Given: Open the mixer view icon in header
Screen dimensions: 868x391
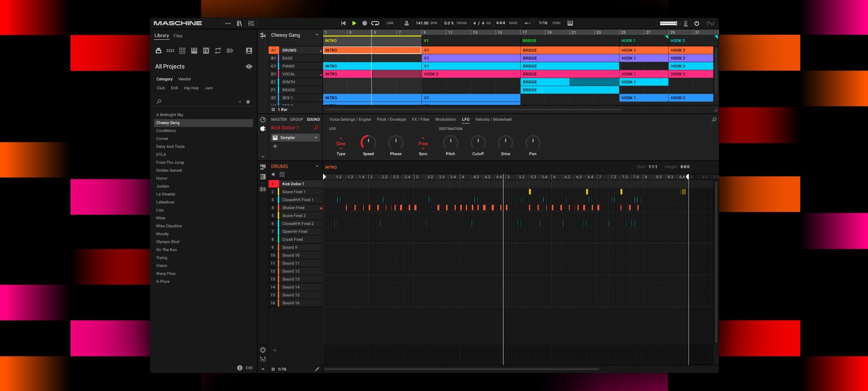Looking at the screenshot, I should pos(251,23).
